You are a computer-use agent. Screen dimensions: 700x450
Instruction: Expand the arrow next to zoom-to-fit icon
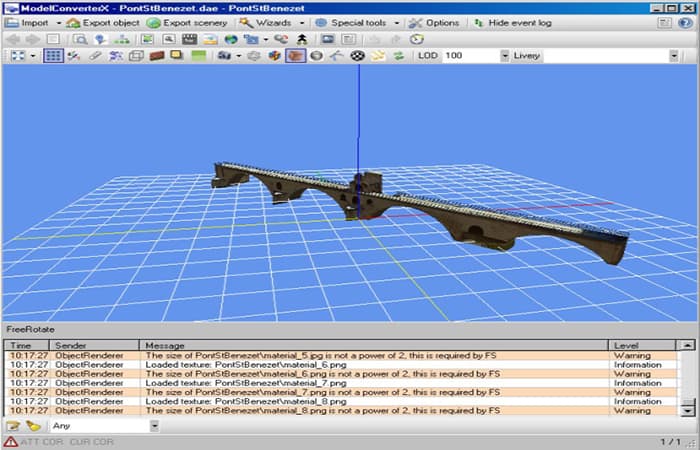[33, 56]
